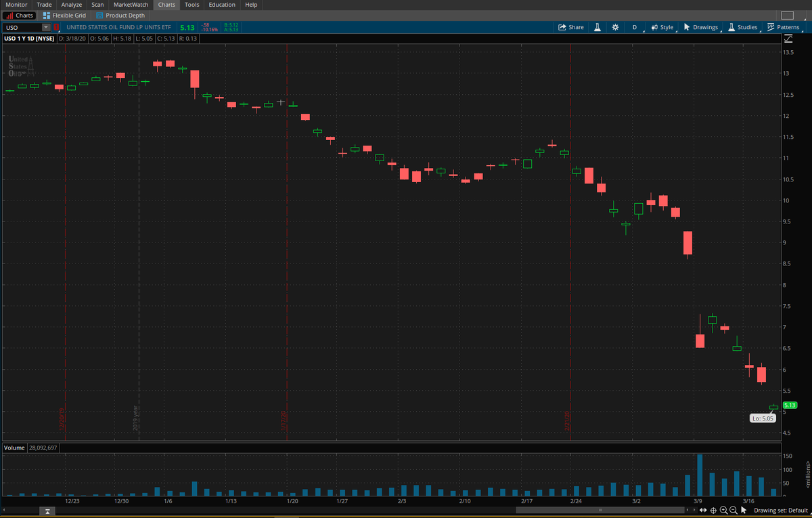Click the 5.13 last price in header
The image size is (812, 518).
tap(187, 28)
